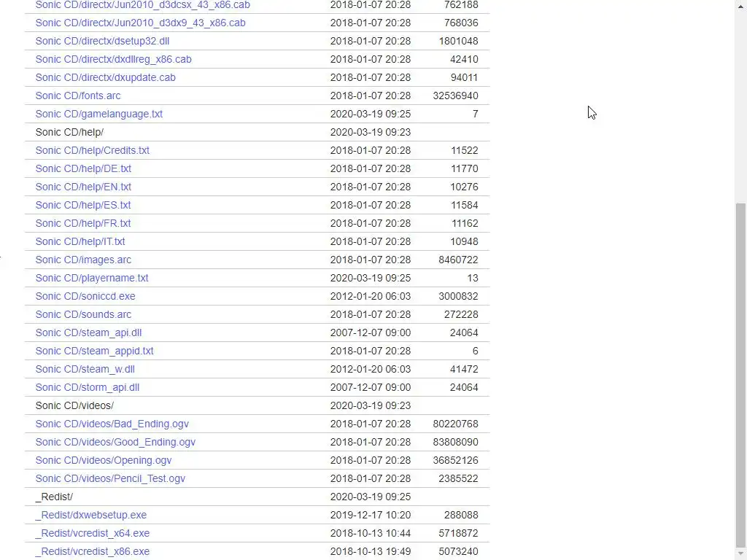Open the Sonic CD/steam_api.dll link
747x560 pixels.
88,332
